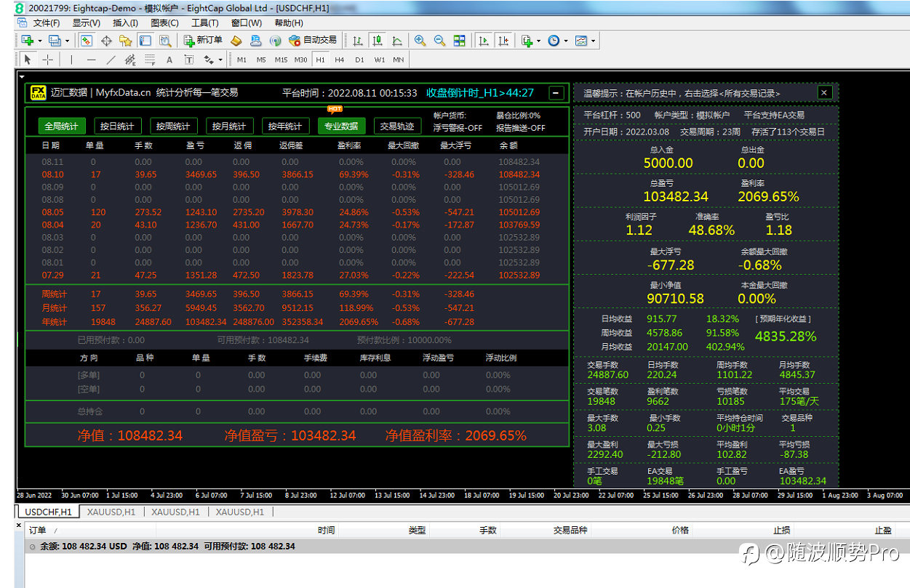Expand the New Chart dropdown arrow

point(40,41)
